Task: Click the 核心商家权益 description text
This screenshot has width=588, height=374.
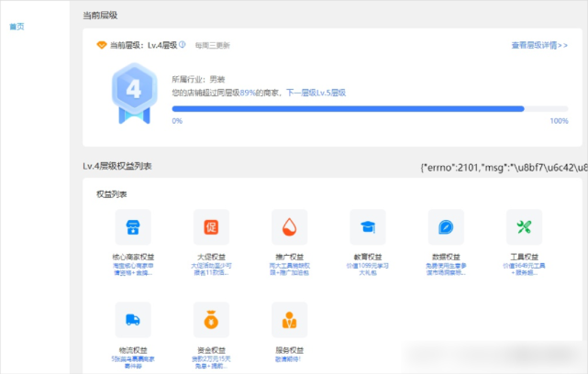Action: tap(133, 269)
